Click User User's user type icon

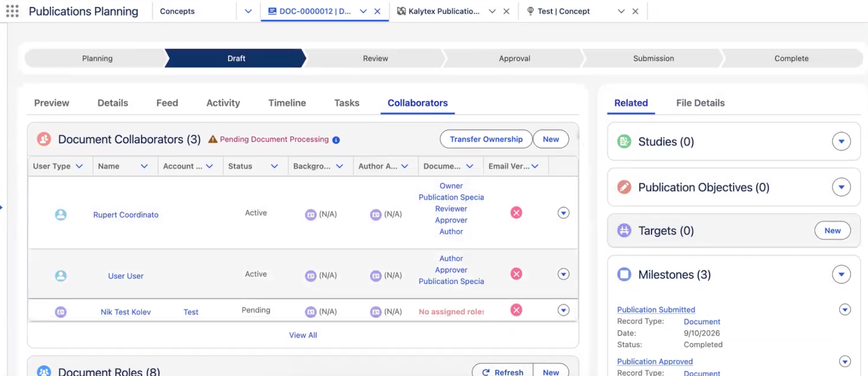point(61,276)
